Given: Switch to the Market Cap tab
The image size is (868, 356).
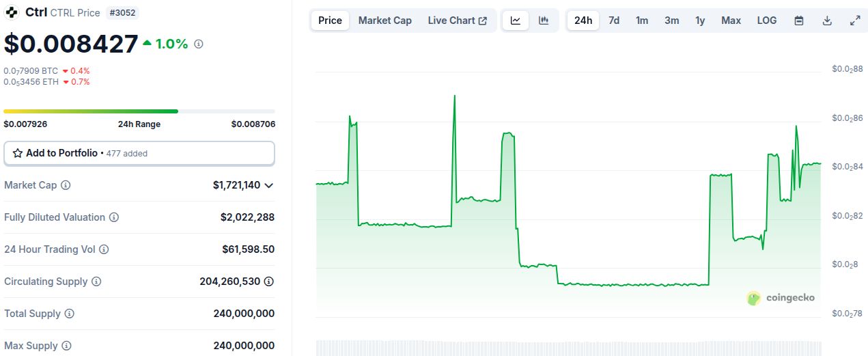Looking at the screenshot, I should pyautogui.click(x=385, y=20).
